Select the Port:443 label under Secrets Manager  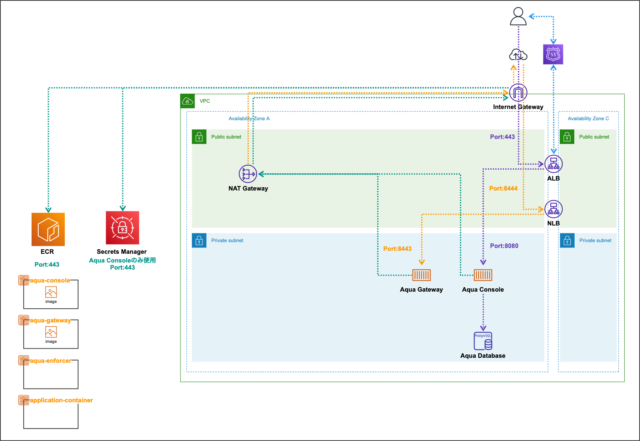122,267
